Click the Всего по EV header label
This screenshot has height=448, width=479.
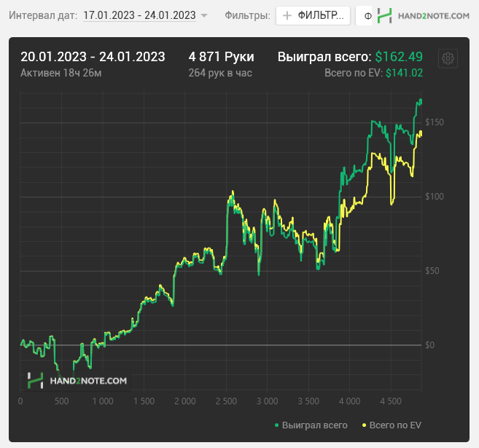(354, 73)
